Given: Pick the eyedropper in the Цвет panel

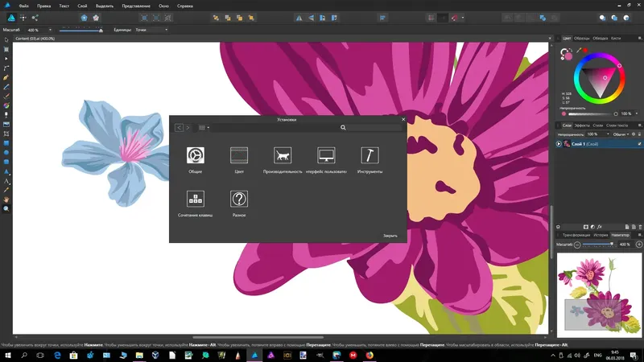Looking at the screenshot, I should 579,51.
